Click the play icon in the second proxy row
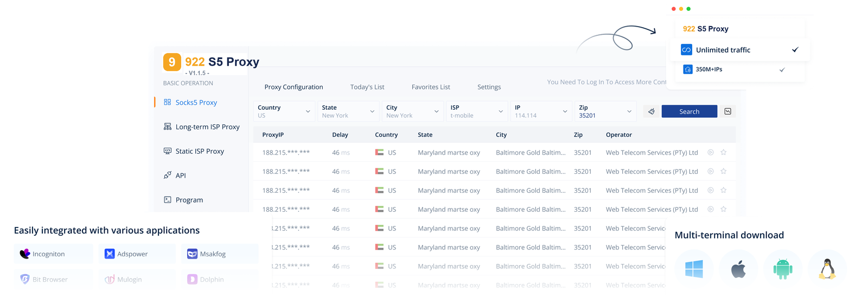The width and height of the screenshot is (868, 302). (x=710, y=172)
